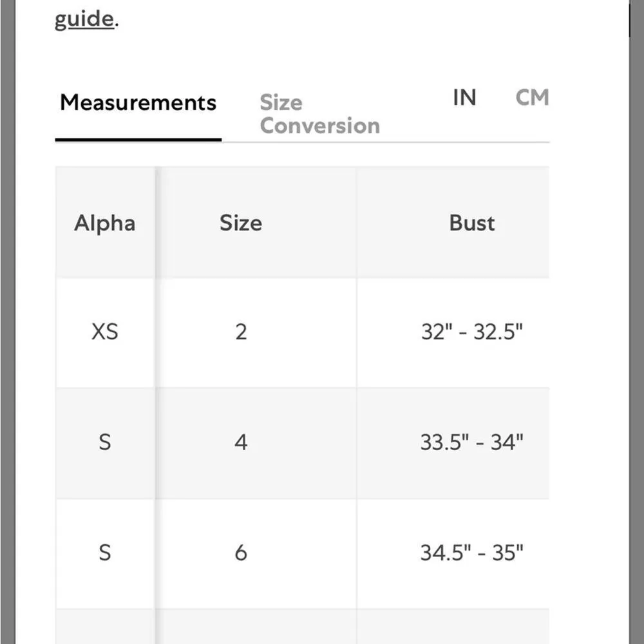Select the size 6 cell

[241, 553]
